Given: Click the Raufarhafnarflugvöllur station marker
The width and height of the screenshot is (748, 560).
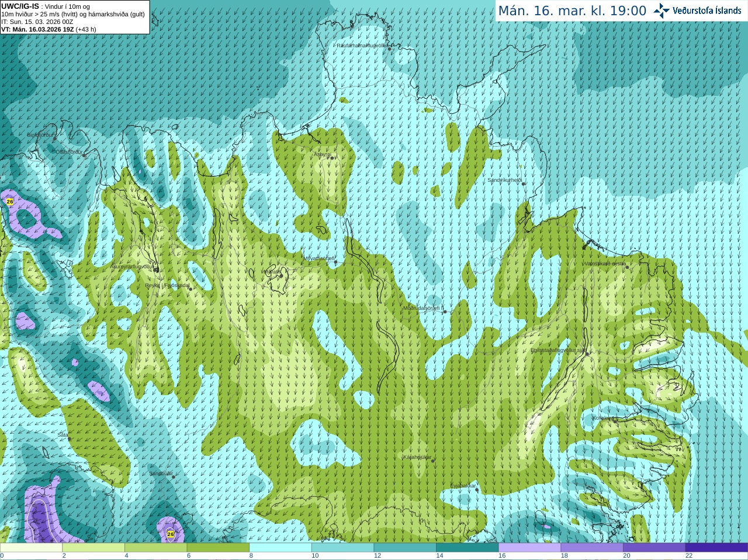Looking at the screenshot, I should (x=390, y=49).
